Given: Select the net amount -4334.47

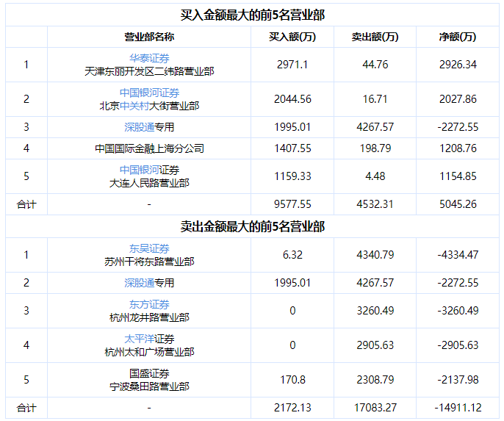Looking at the screenshot, I should [458, 255].
